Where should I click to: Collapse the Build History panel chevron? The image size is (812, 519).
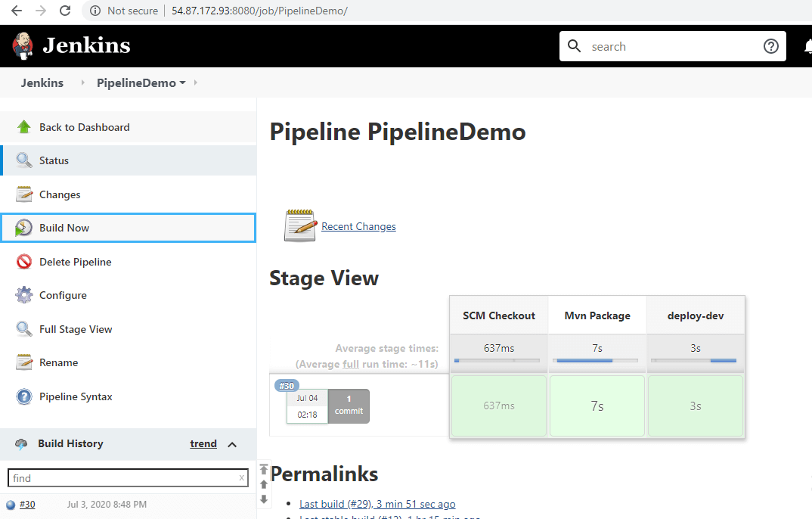pyautogui.click(x=232, y=444)
